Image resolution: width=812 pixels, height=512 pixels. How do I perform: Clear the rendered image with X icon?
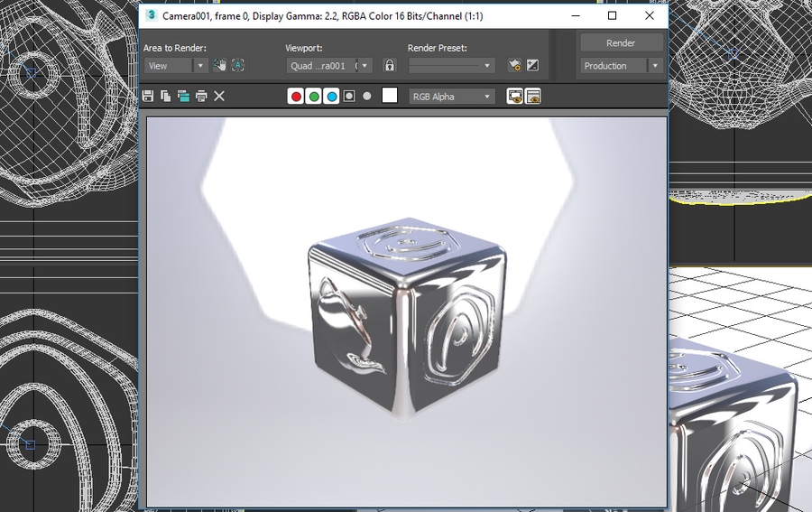219,96
